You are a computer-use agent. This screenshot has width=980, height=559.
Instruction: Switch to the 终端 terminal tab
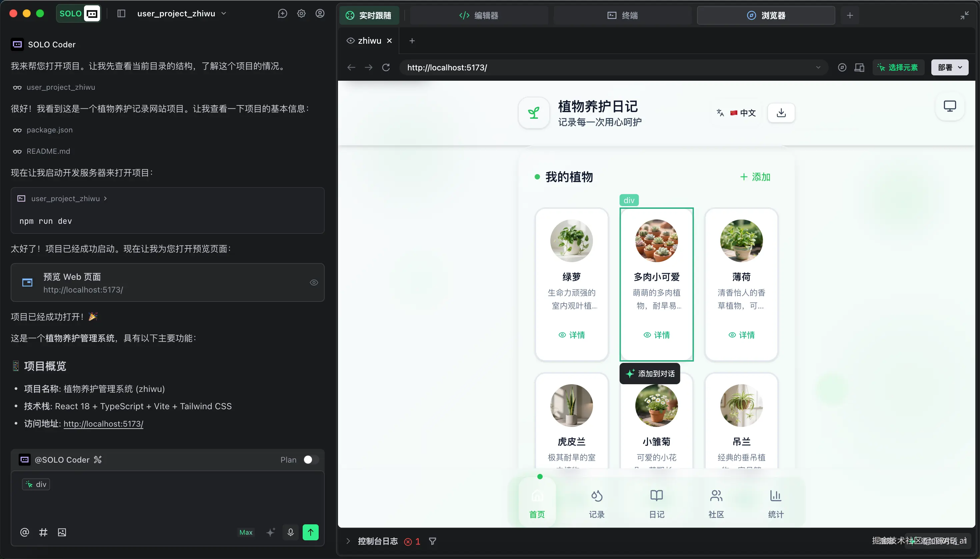click(622, 15)
